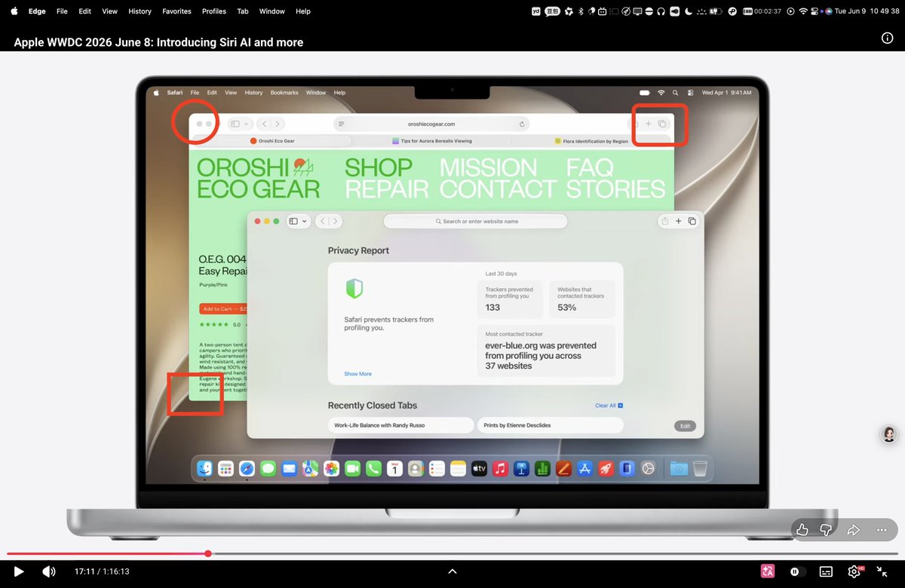Open the Favorites menu in Edge menu bar
This screenshot has height=588, width=905.
(176, 11)
